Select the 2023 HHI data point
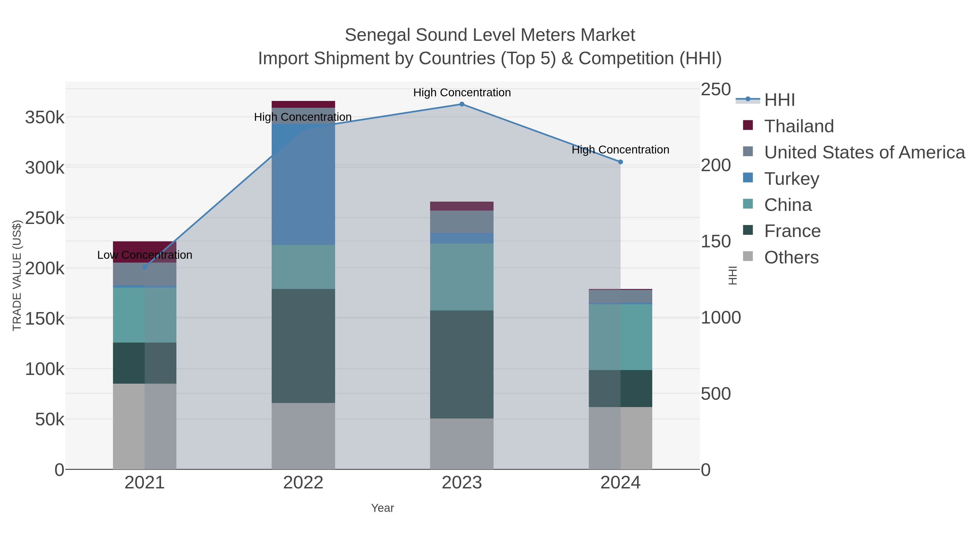Viewport: 980px width, 551px height. (x=462, y=104)
